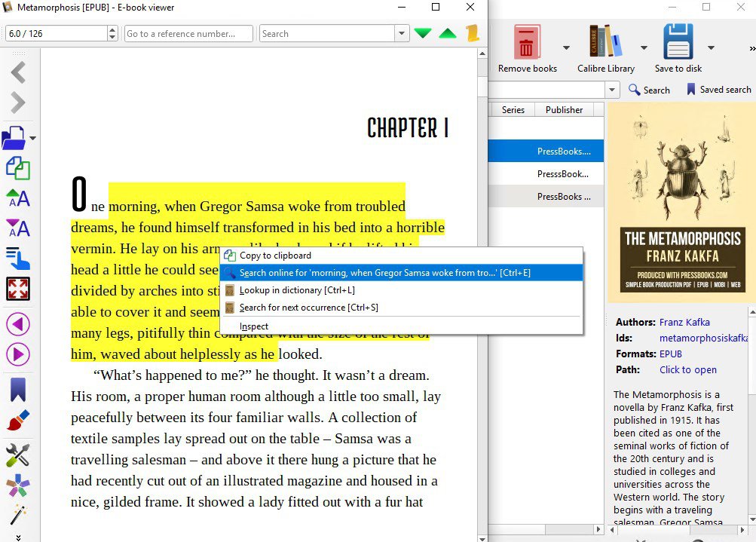Go to previous page with purple arrow

click(x=18, y=324)
